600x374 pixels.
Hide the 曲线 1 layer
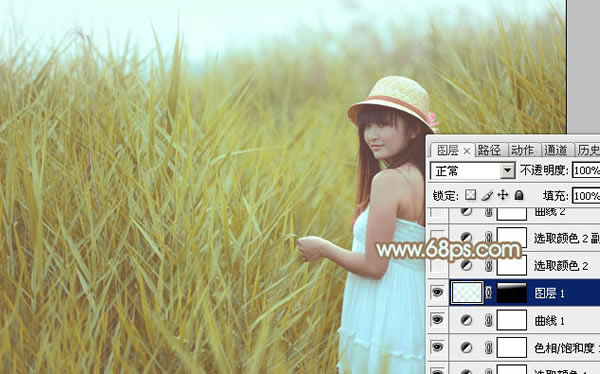tap(437, 320)
